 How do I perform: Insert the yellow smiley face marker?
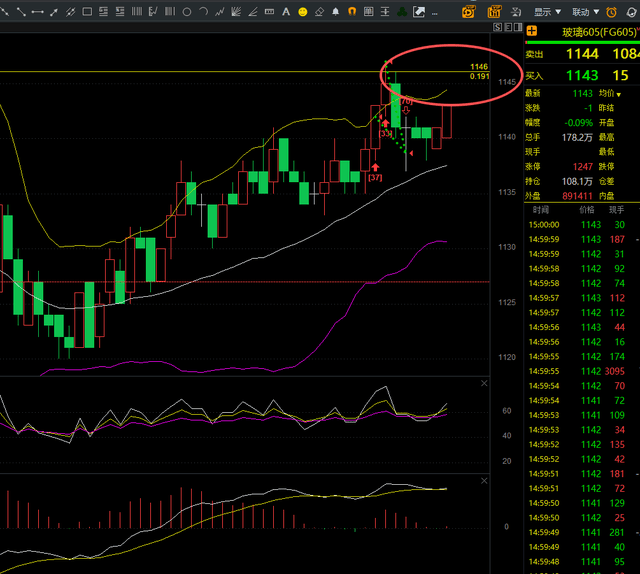point(302,11)
